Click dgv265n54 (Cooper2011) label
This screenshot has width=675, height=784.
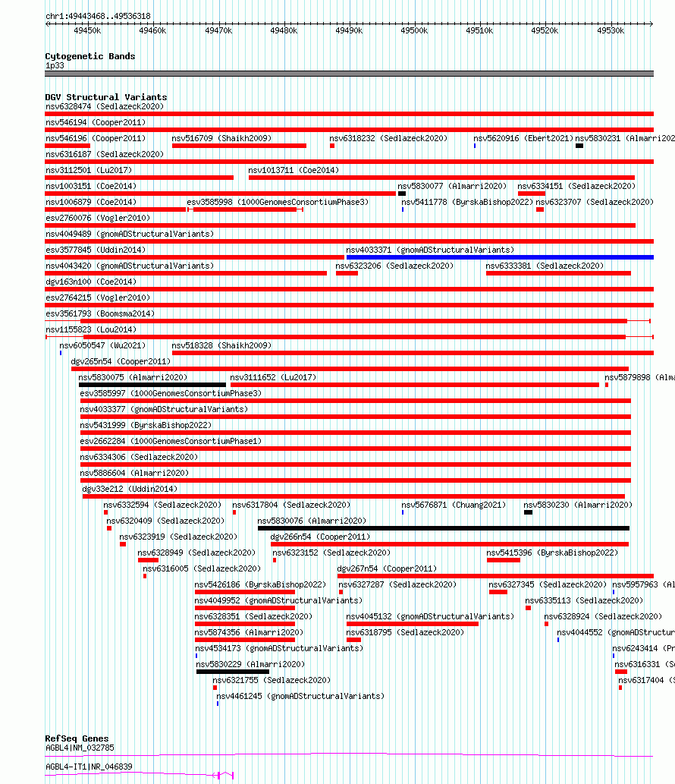121,363
